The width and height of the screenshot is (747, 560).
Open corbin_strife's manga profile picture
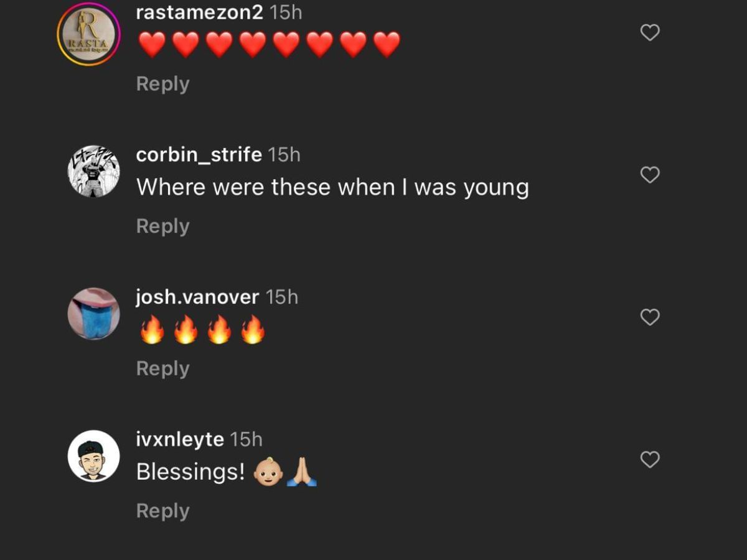click(93, 172)
